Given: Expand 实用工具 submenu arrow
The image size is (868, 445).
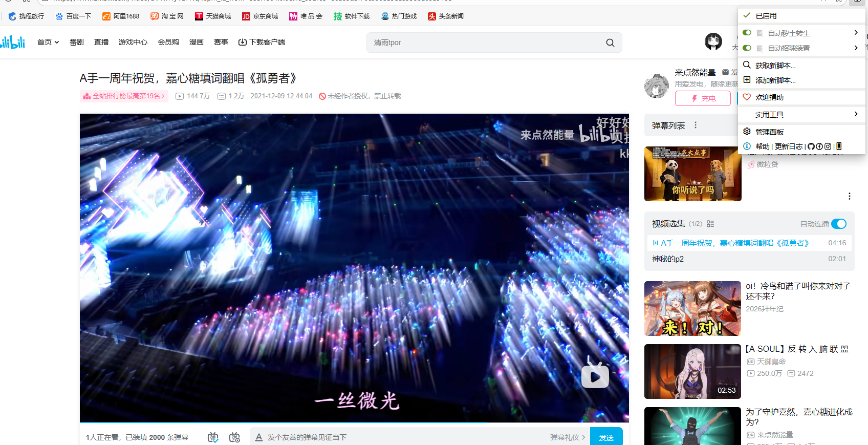Looking at the screenshot, I should coord(856,114).
